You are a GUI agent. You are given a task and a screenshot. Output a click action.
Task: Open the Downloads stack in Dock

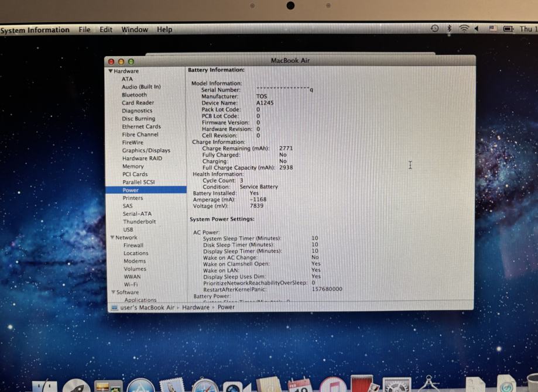(506, 384)
